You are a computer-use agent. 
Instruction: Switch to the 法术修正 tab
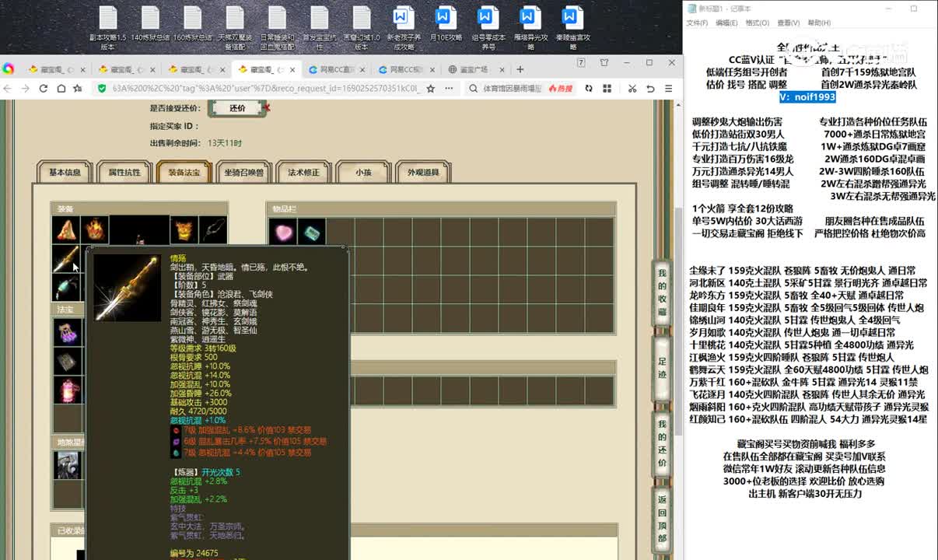pos(304,172)
